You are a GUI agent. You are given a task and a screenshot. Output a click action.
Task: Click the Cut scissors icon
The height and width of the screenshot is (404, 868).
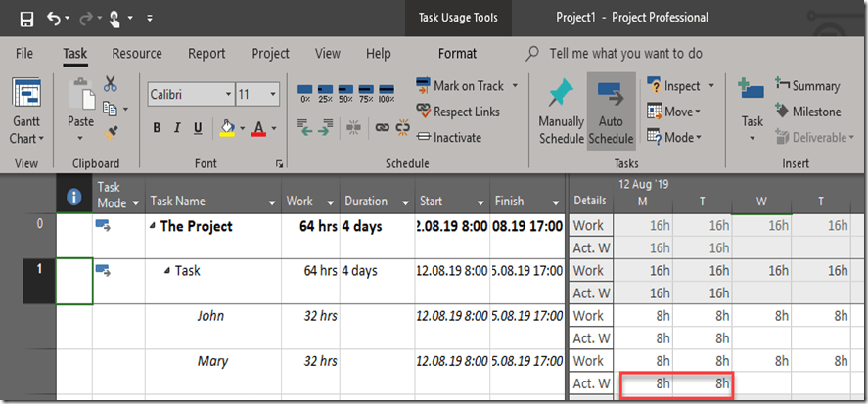coord(110,85)
